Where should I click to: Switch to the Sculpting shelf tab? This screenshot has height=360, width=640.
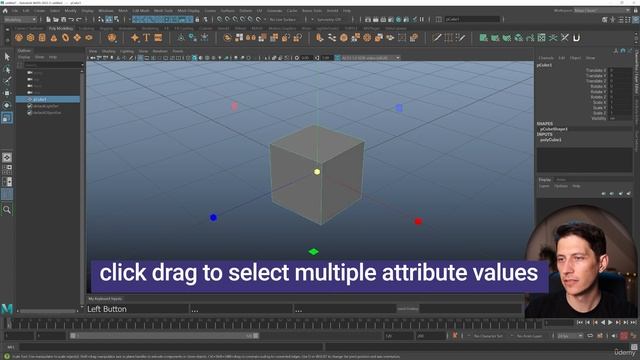tap(86, 29)
